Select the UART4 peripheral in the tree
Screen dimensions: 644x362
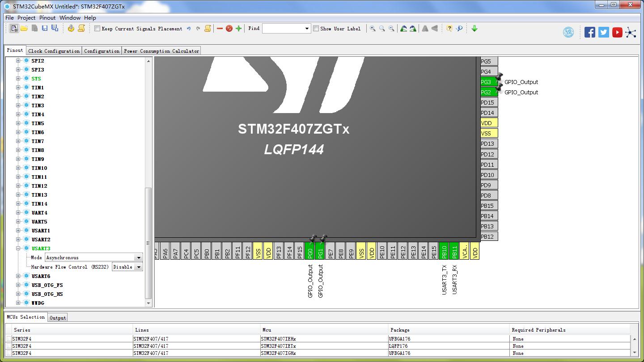coord(39,213)
